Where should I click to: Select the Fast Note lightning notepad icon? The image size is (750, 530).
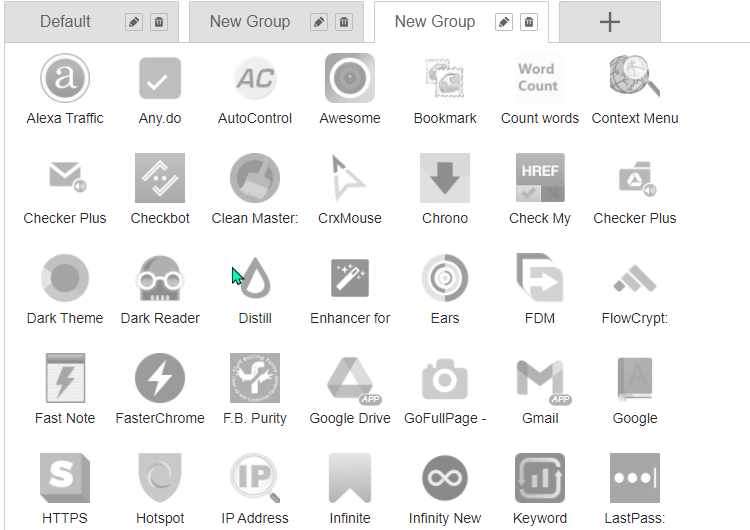pyautogui.click(x=65, y=378)
